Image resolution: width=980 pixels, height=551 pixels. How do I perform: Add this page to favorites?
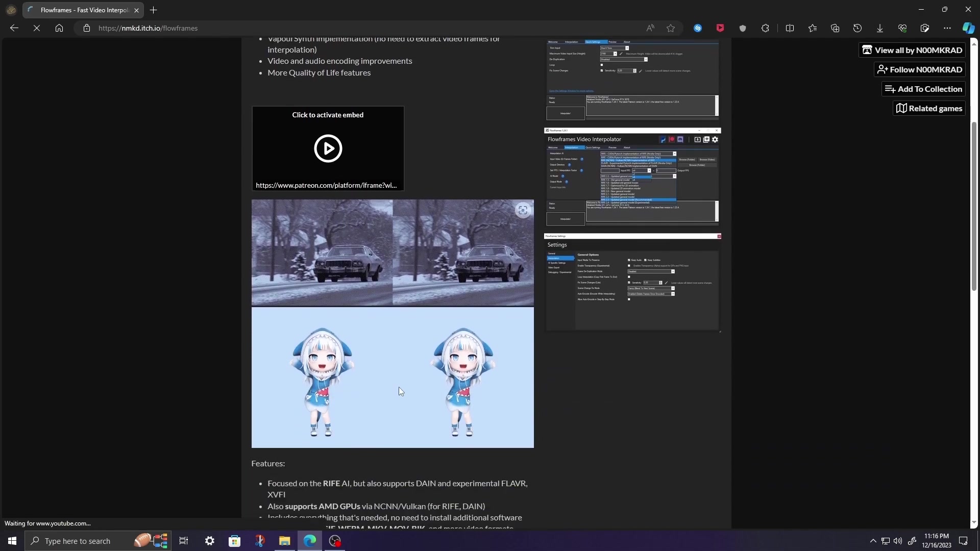coord(671,28)
